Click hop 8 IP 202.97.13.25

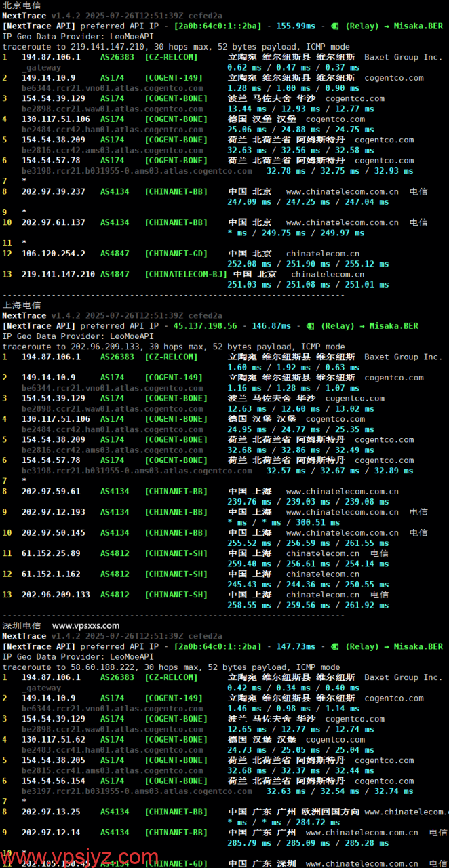click(51, 812)
